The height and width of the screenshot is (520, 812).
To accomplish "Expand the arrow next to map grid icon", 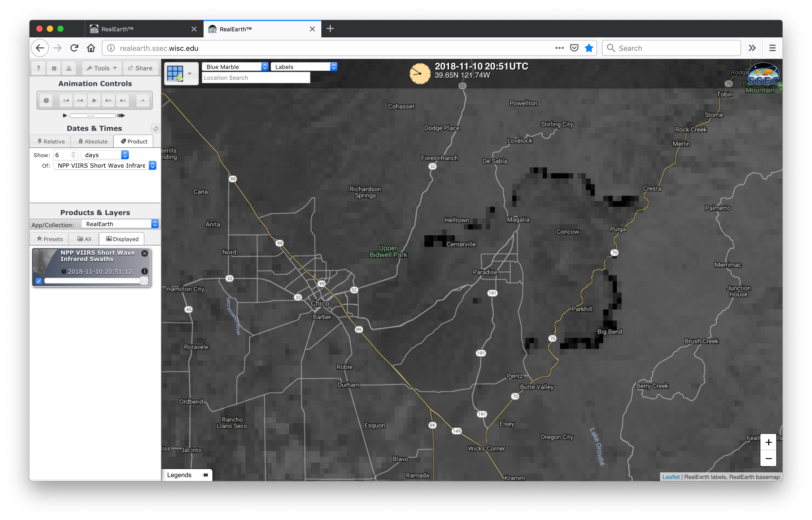I will [190, 74].
